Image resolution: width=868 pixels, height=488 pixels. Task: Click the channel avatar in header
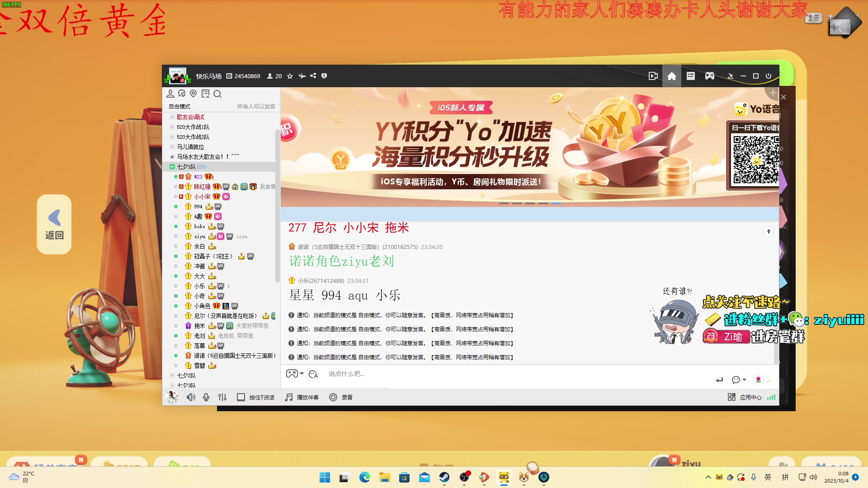coord(177,76)
